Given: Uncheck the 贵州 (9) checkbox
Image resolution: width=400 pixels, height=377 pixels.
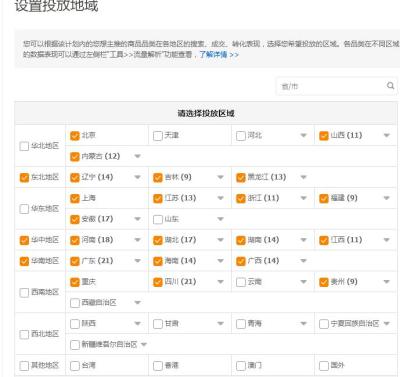Looking at the screenshot, I should pyautogui.click(x=324, y=282).
